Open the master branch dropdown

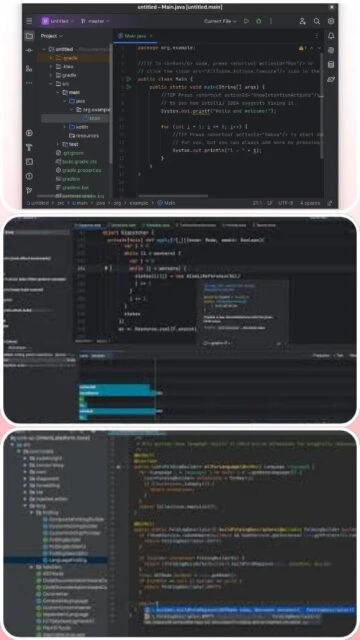(x=95, y=21)
